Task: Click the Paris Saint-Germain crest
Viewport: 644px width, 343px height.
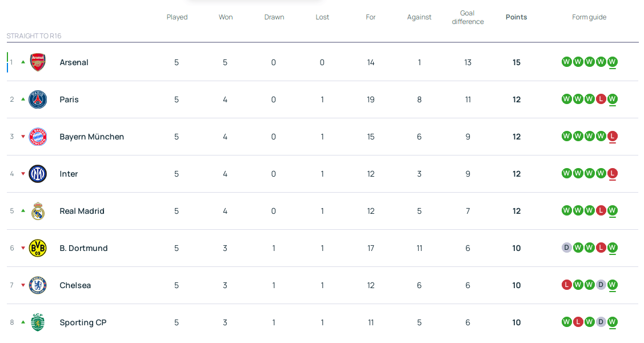Action: coord(38,99)
